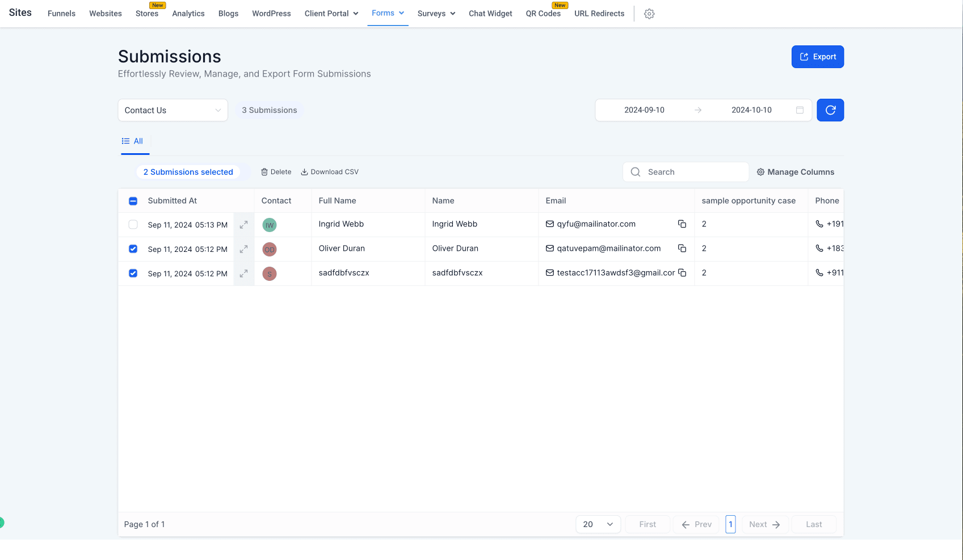Open the settings gear in top navigation
Image resolution: width=963 pixels, height=560 pixels.
[649, 14]
